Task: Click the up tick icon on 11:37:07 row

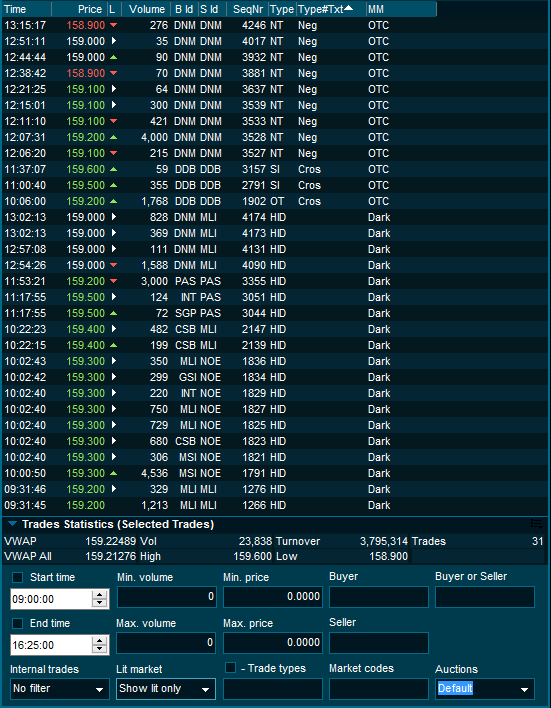Action: (x=113, y=169)
